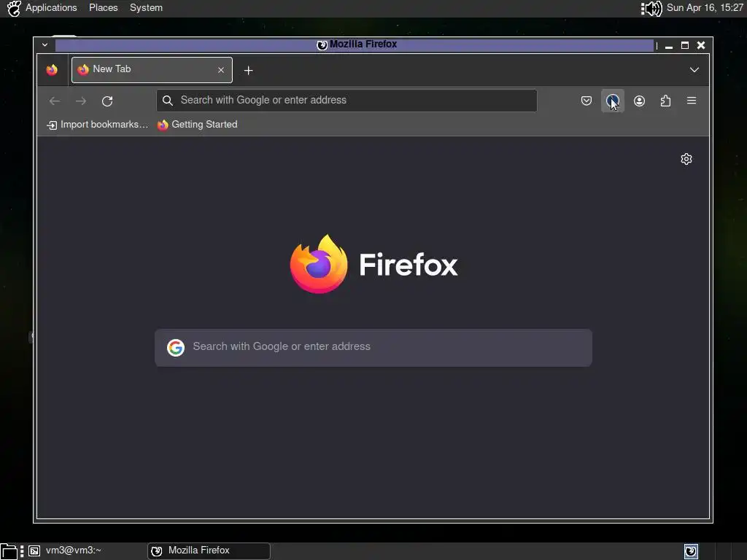Go forward one page
Image resolution: width=747 pixels, height=560 pixels.
click(x=81, y=101)
